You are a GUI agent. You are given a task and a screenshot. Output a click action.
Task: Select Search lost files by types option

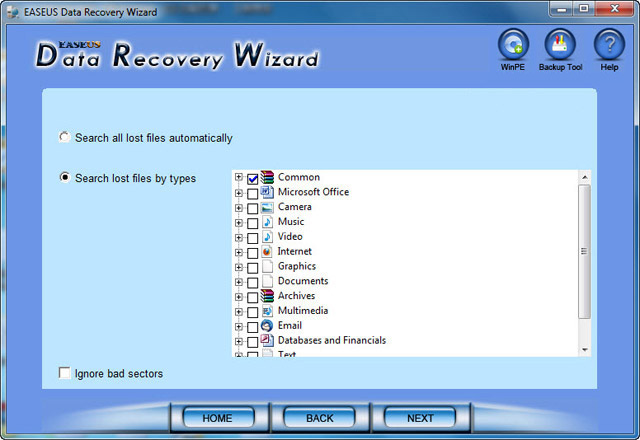pos(66,178)
